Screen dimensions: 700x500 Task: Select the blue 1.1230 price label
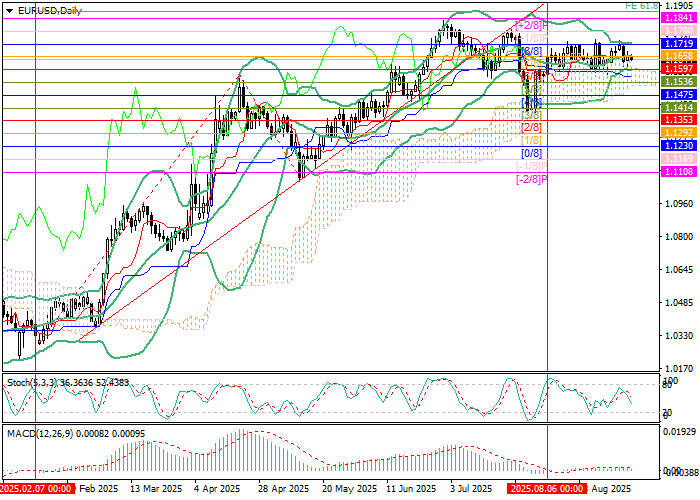coord(679,145)
